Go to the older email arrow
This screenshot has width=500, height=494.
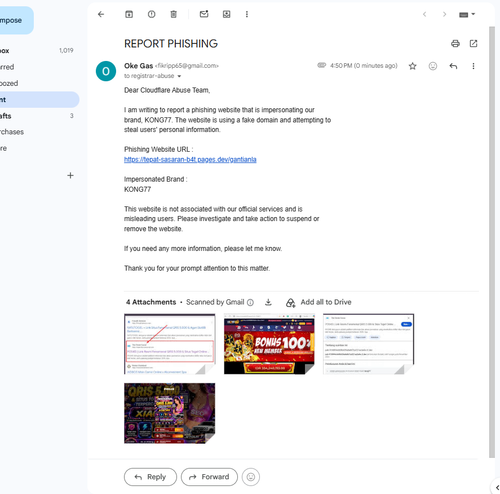(444, 14)
